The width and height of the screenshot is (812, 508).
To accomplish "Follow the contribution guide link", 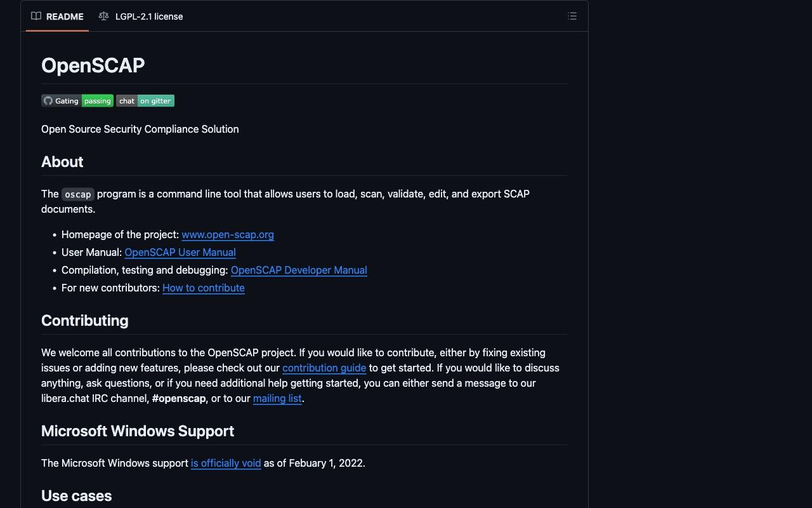I will click(x=324, y=368).
